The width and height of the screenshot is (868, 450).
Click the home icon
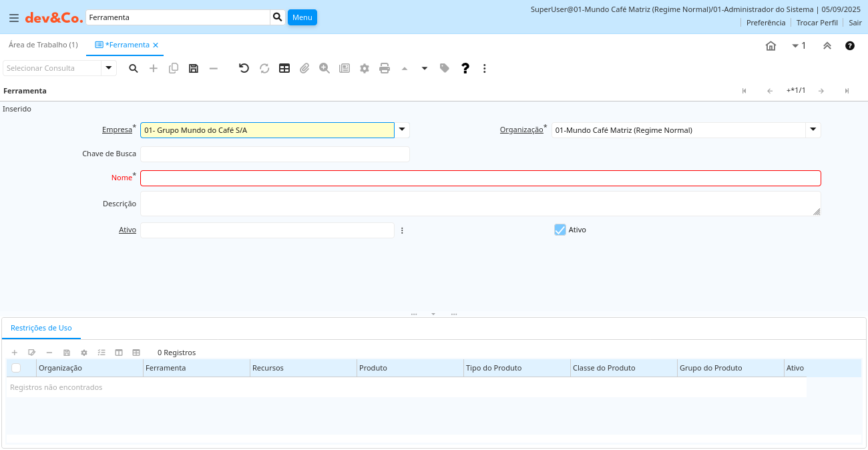click(771, 46)
